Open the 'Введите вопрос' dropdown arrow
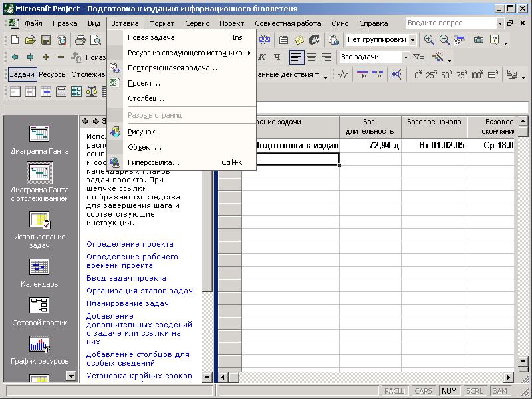Screen dimensions: 532x399 tap(500, 23)
